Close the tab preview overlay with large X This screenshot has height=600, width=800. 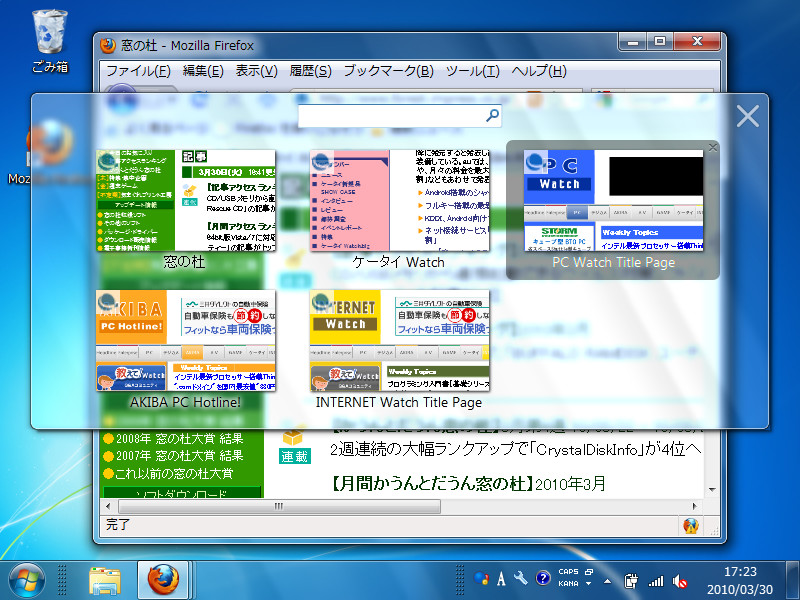tap(747, 116)
